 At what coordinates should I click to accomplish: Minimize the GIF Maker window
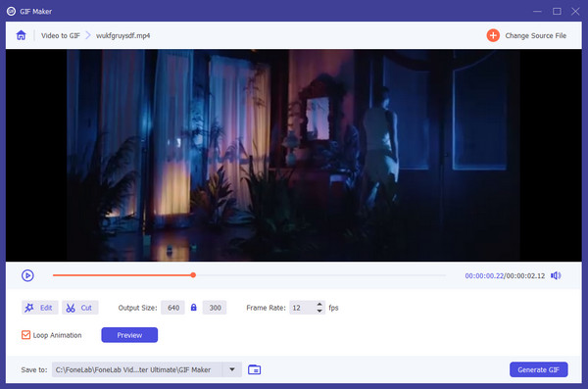537,11
